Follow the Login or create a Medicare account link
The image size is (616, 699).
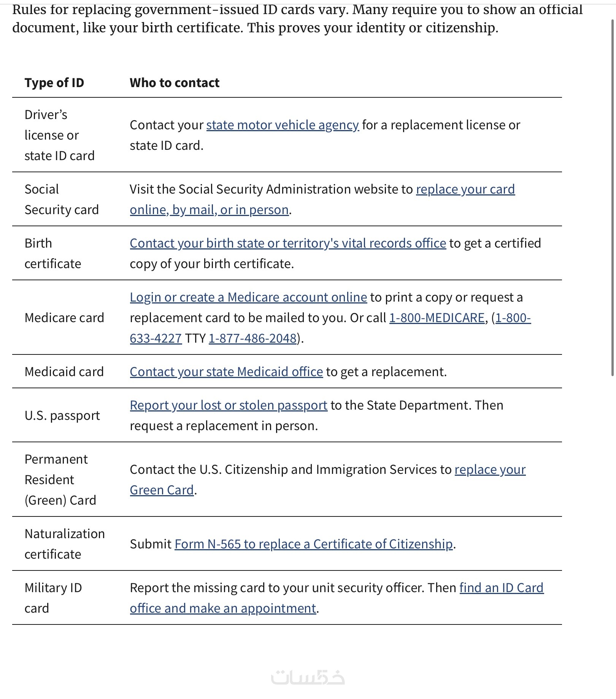coord(248,297)
